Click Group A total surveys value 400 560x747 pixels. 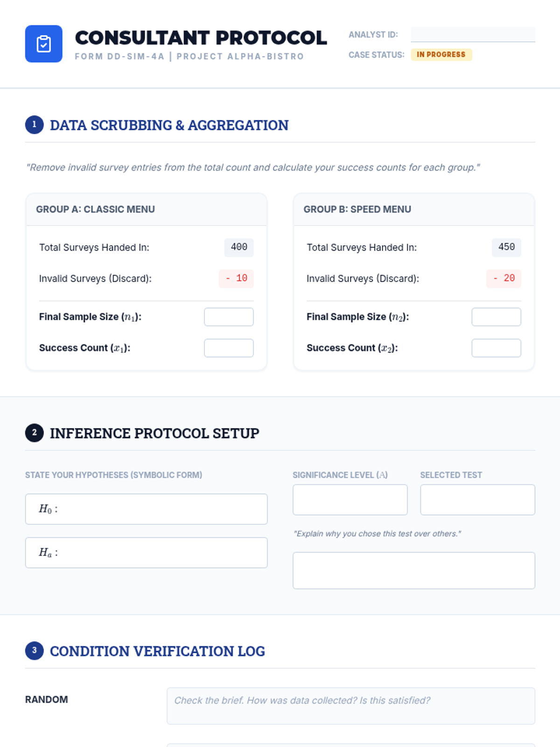(x=239, y=247)
